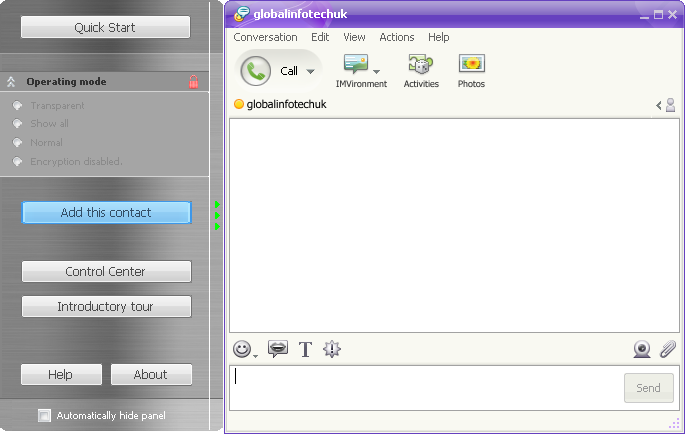Click into the message input field
685x434 pixels.
point(426,388)
